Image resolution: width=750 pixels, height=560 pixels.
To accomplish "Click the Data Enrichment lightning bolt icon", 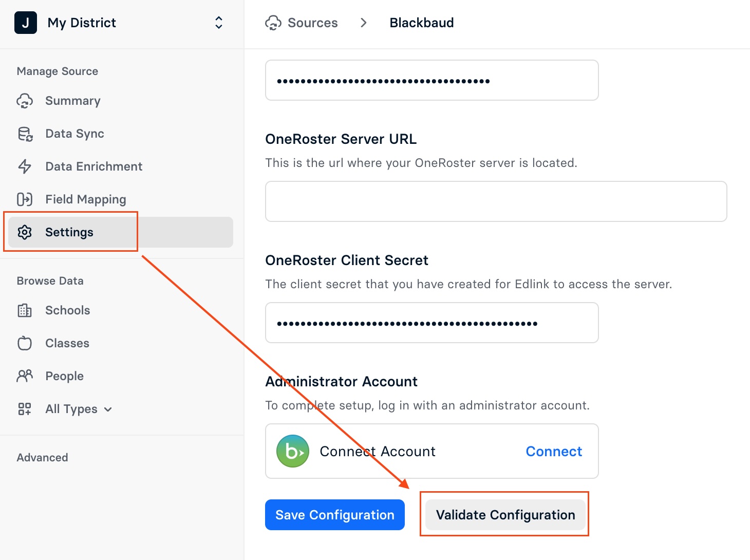I will point(25,166).
